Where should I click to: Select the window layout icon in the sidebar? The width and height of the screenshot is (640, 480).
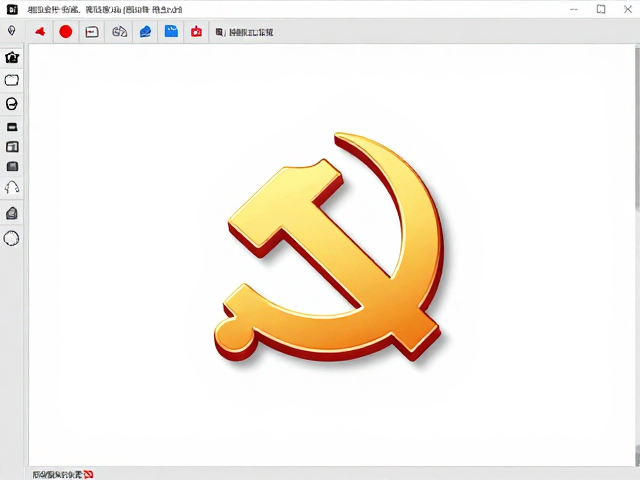point(12,147)
